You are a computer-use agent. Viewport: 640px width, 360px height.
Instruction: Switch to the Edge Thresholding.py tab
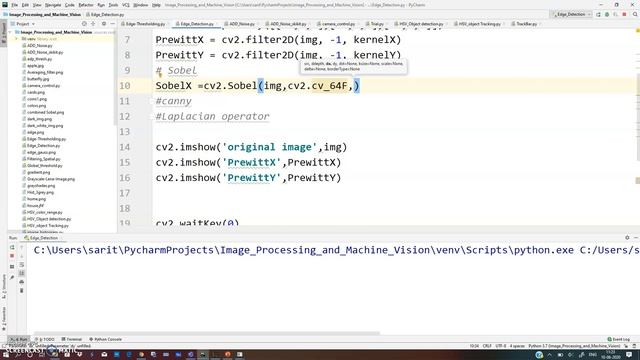[x=145, y=24]
